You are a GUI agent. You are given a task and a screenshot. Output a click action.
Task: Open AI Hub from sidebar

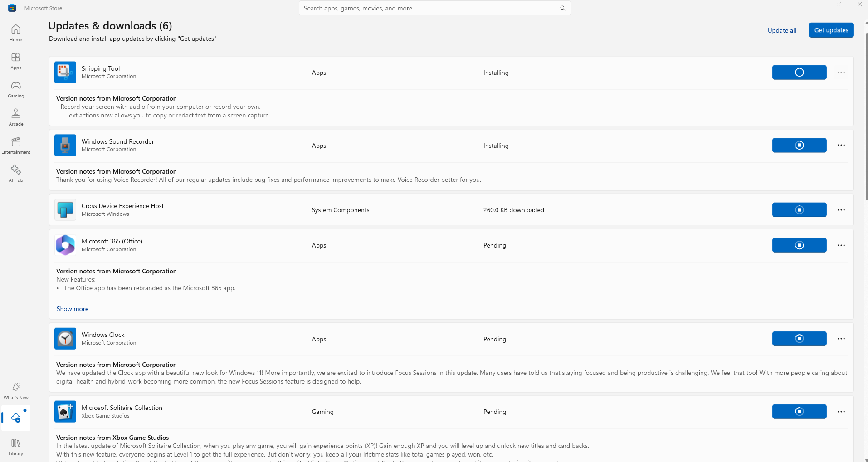click(x=16, y=174)
